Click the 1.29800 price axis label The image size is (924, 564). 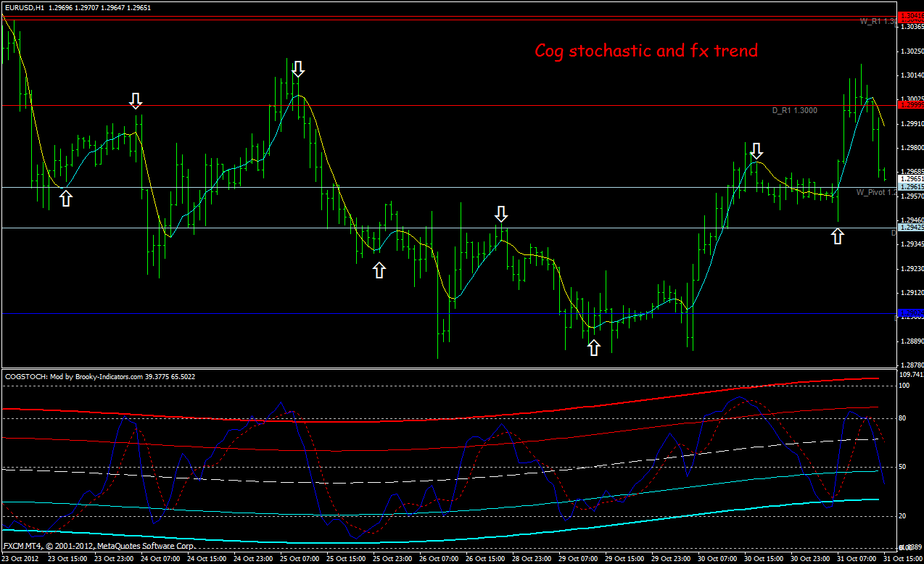pyautogui.click(x=912, y=148)
